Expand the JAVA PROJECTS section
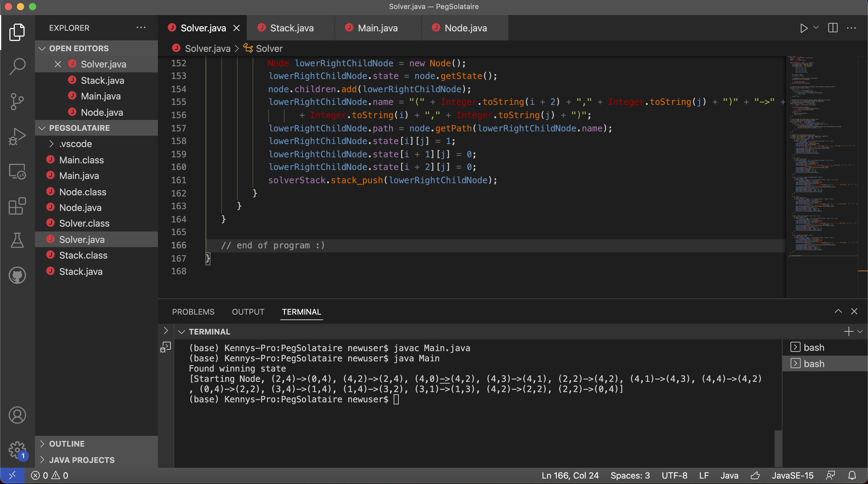This screenshot has width=868, height=484. 43,460
